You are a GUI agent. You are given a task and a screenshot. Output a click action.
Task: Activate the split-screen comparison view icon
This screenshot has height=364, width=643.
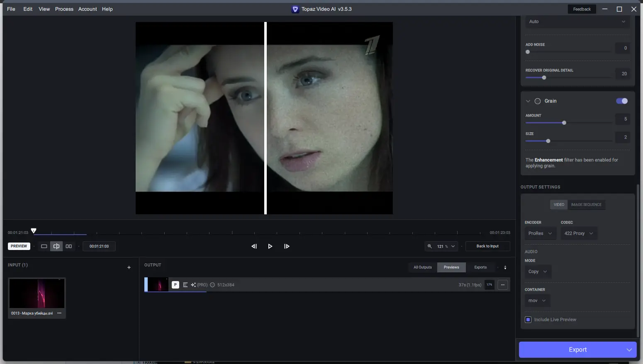(x=56, y=246)
